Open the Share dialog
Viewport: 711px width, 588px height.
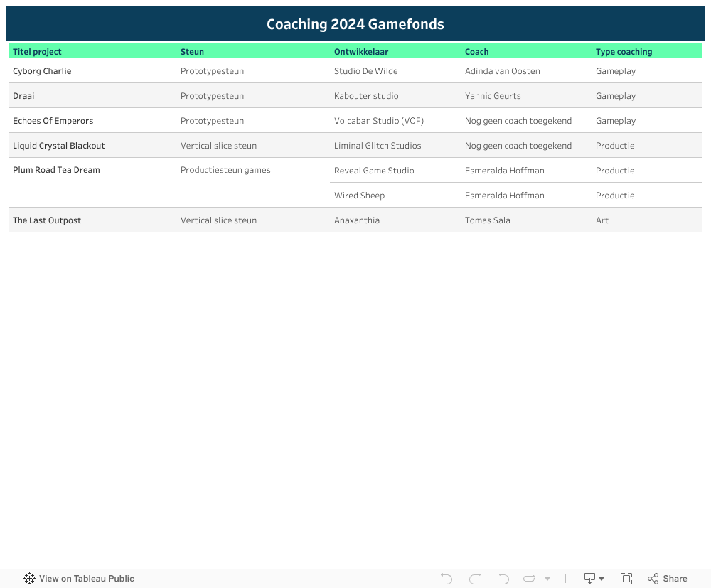668,579
